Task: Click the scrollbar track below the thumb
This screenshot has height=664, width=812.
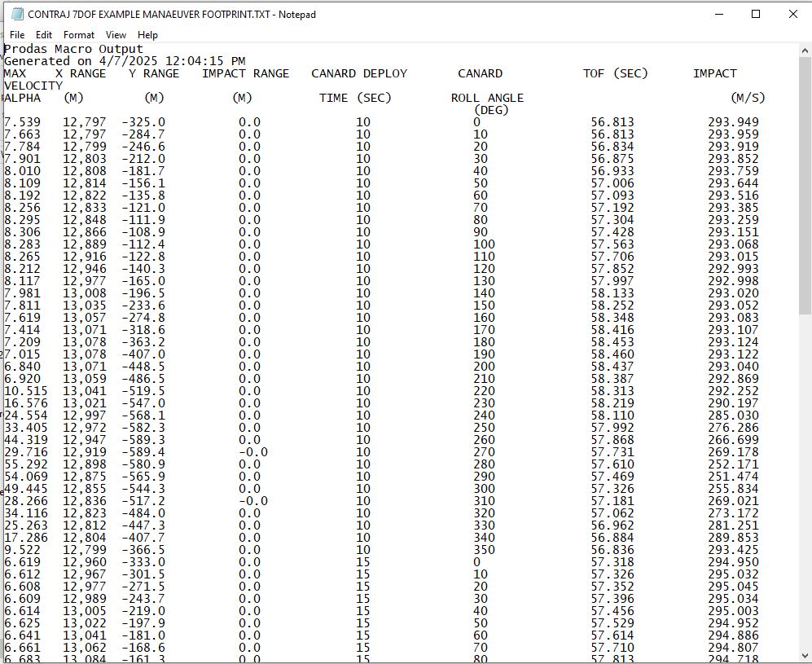Action: click(x=805, y=489)
